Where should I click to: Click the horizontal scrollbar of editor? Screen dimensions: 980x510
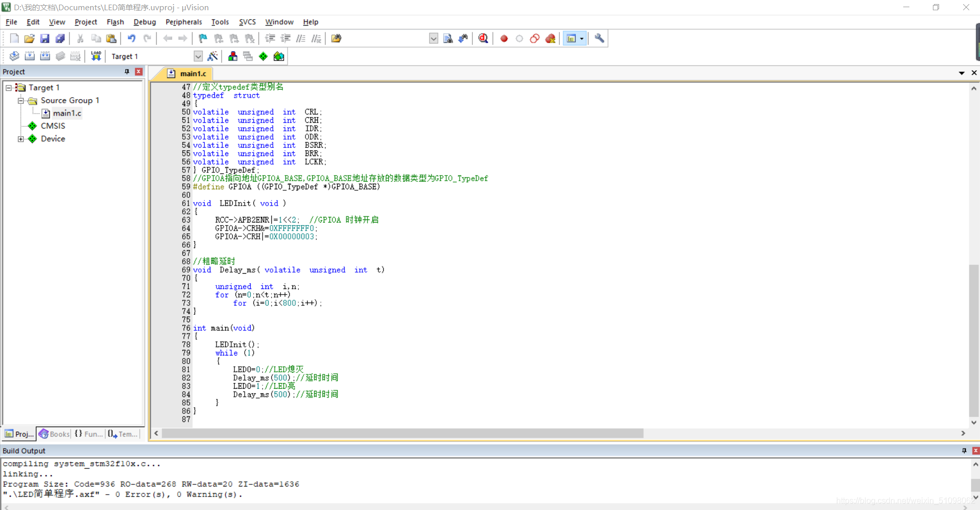[402, 433]
